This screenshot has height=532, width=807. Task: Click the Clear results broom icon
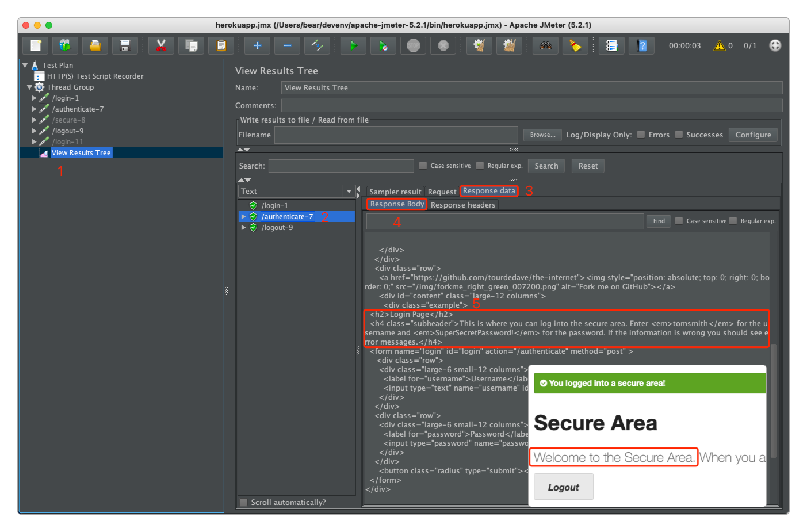(479, 45)
